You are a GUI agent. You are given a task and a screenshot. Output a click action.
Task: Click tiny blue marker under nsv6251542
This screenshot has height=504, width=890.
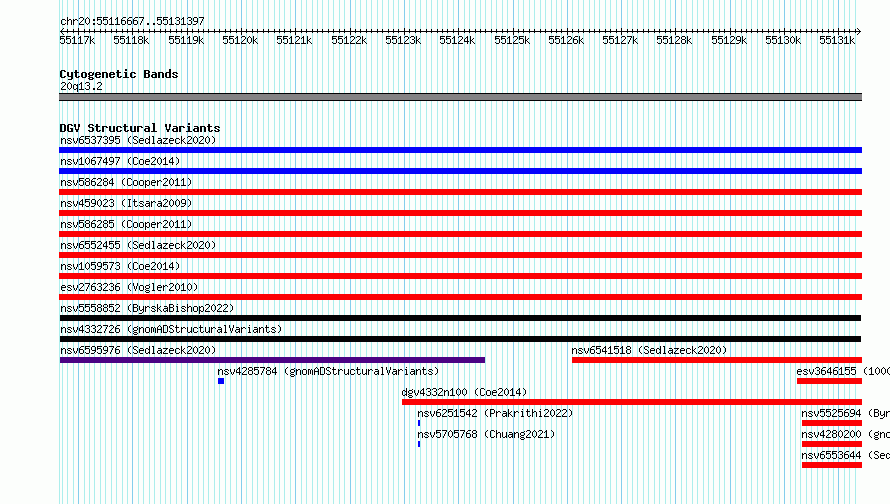pyautogui.click(x=419, y=423)
